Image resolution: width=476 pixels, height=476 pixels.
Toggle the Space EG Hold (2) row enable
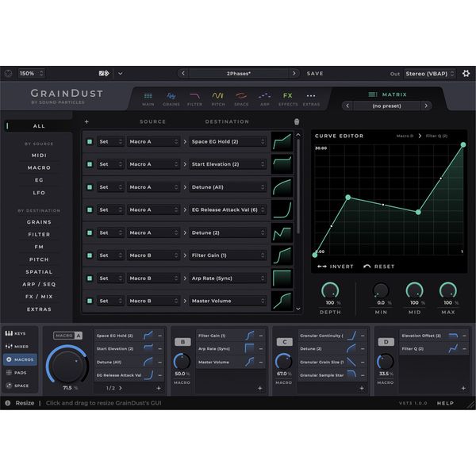pos(90,142)
